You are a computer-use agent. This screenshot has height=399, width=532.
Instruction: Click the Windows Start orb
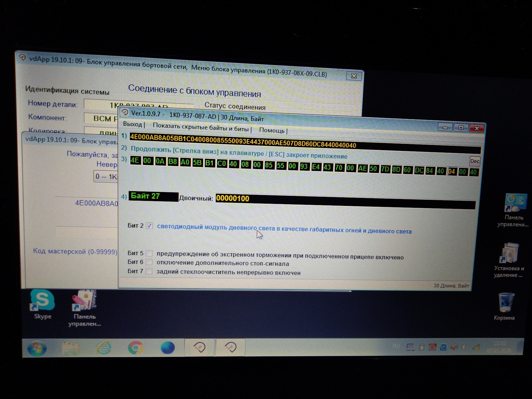37,348
